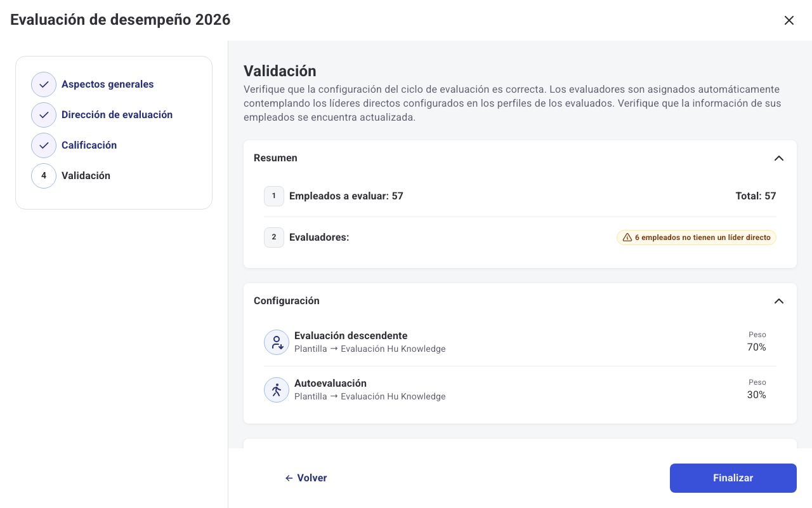812x508 pixels.
Task: Click the Evaluación de desempeño 2026 title
Action: point(121,20)
